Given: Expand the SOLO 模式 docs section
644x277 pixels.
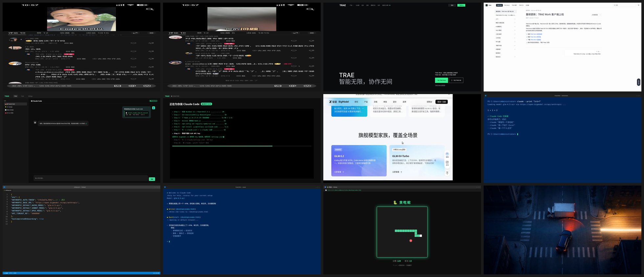Looking at the screenshot, I should point(505,30).
